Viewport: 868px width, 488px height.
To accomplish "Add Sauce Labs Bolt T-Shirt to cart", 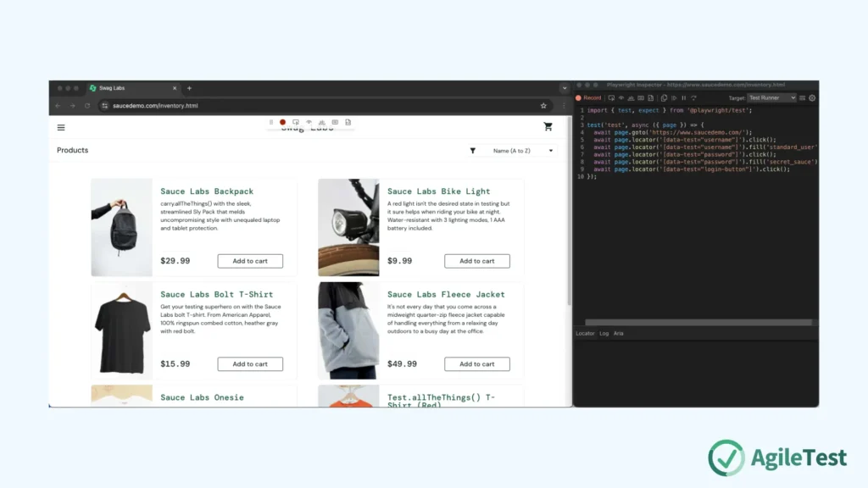I will [250, 364].
